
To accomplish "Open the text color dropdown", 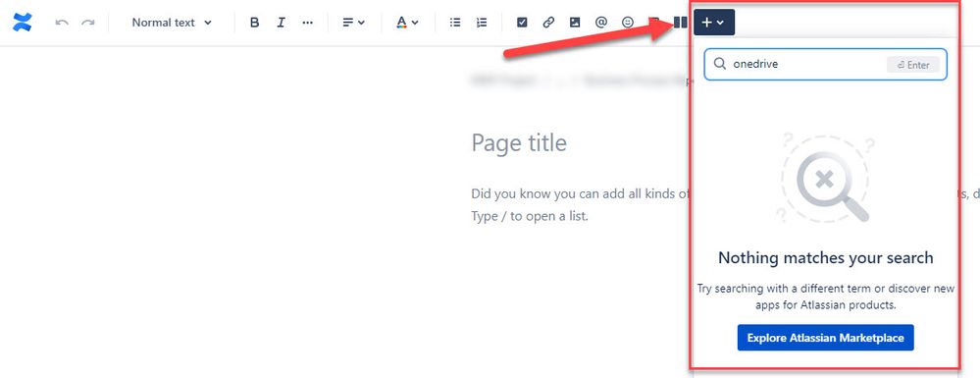I will click(x=407, y=23).
